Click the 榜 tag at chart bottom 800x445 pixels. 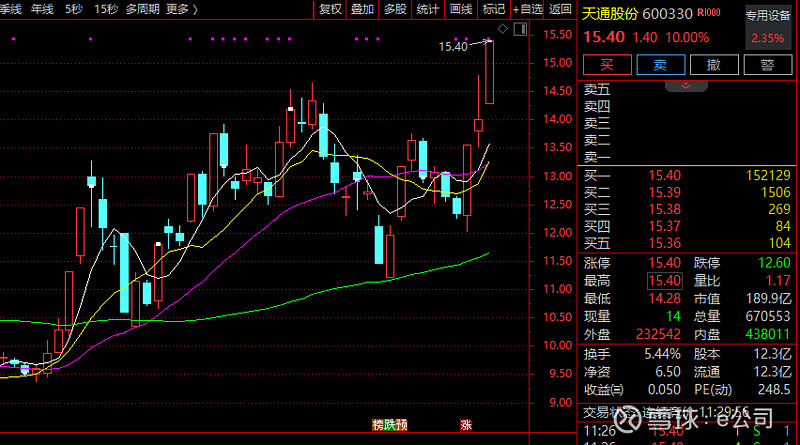[378, 424]
